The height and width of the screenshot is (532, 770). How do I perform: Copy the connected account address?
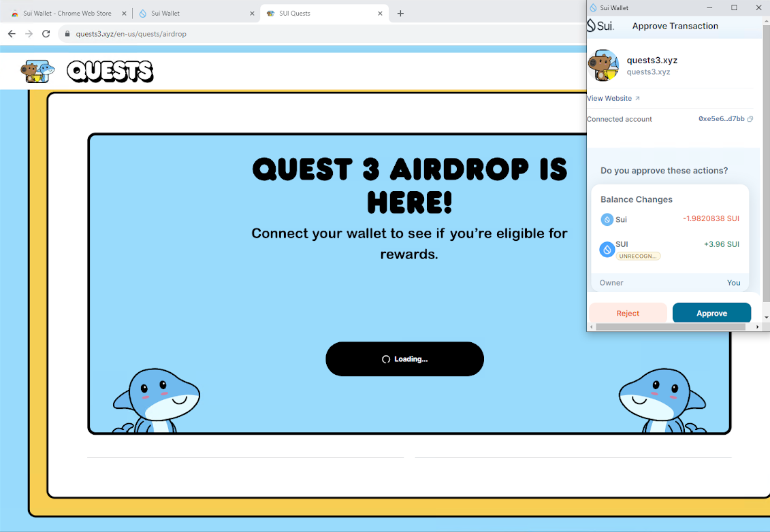(x=750, y=118)
